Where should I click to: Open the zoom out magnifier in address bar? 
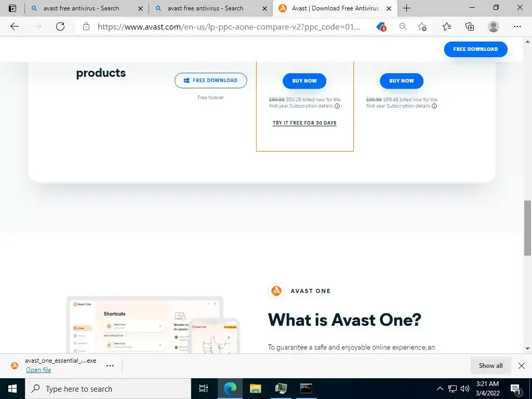click(x=403, y=26)
